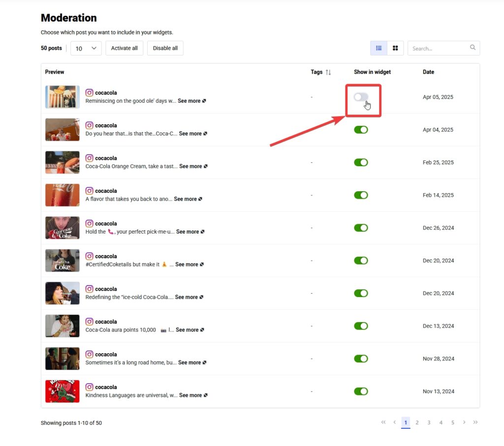Switch off toggle for Feb 14, 2025 post
The height and width of the screenshot is (446, 504).
pos(361,195)
